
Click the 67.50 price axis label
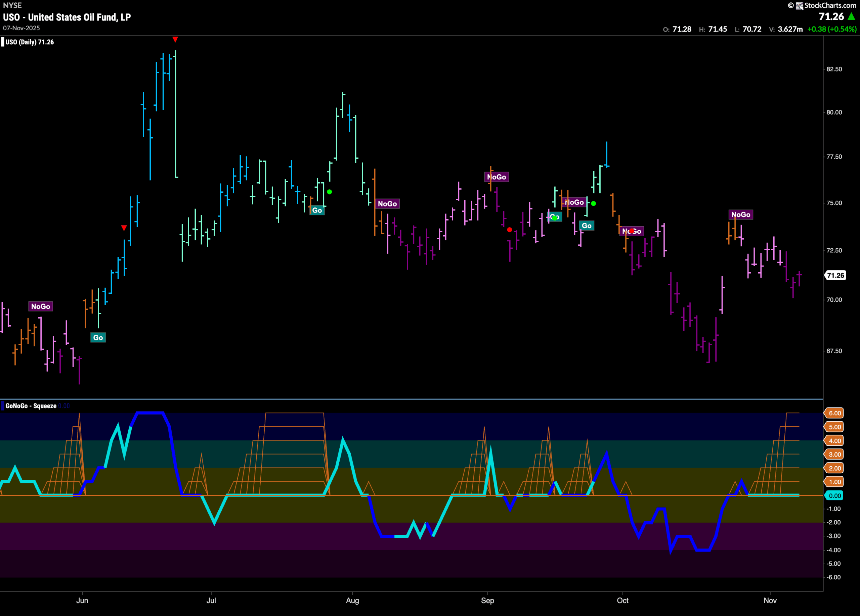point(834,351)
